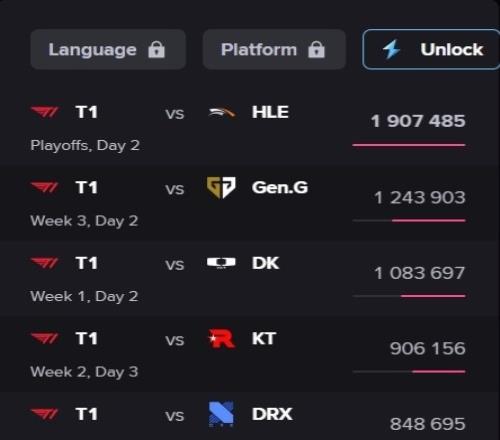Click the Gen.G team logo

click(x=221, y=188)
